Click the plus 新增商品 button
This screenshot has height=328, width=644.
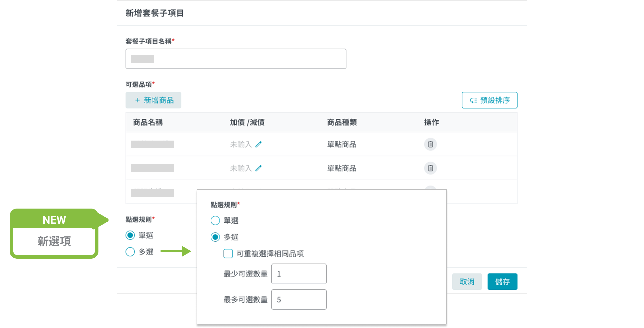click(153, 100)
